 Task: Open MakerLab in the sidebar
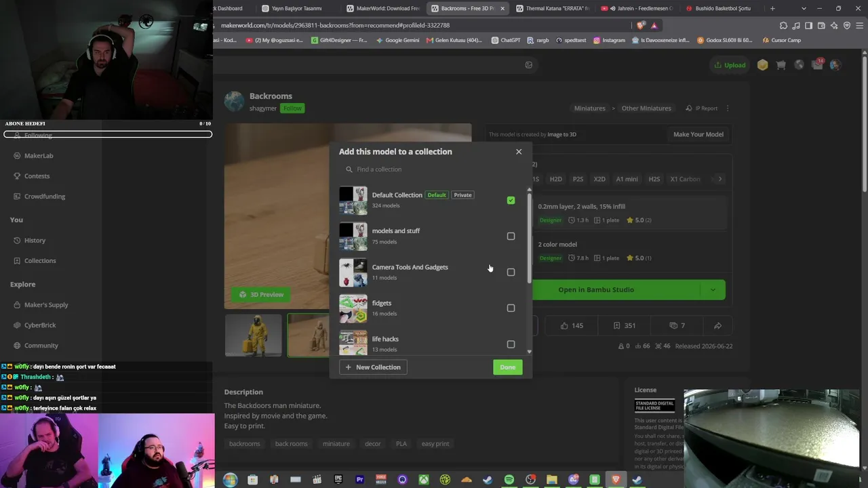pyautogui.click(x=39, y=156)
